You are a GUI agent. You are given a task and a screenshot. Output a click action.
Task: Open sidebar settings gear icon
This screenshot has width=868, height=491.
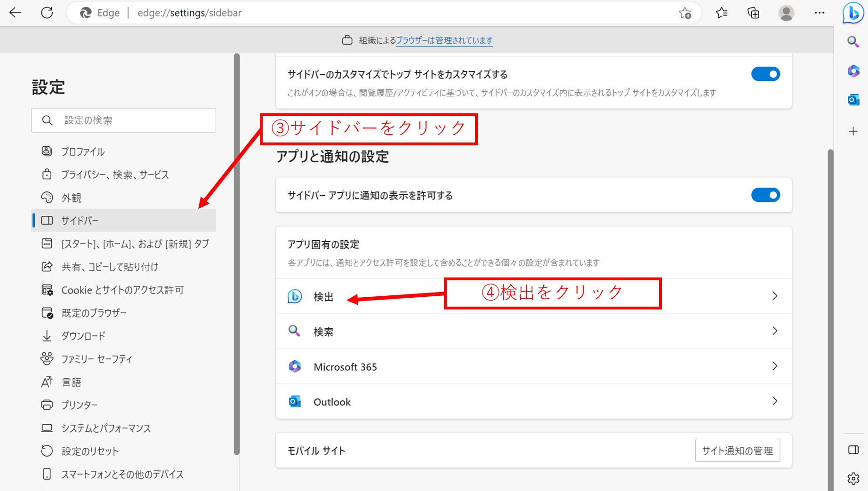pos(853,479)
